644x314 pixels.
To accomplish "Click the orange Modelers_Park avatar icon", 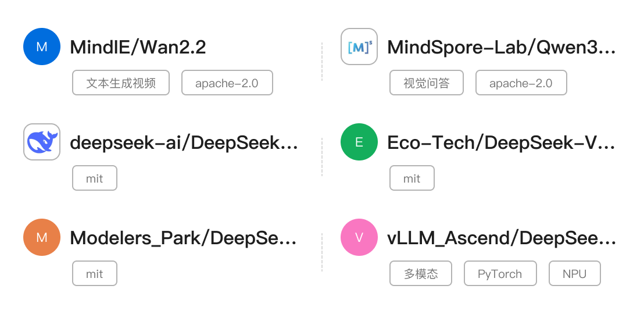I will (42, 237).
